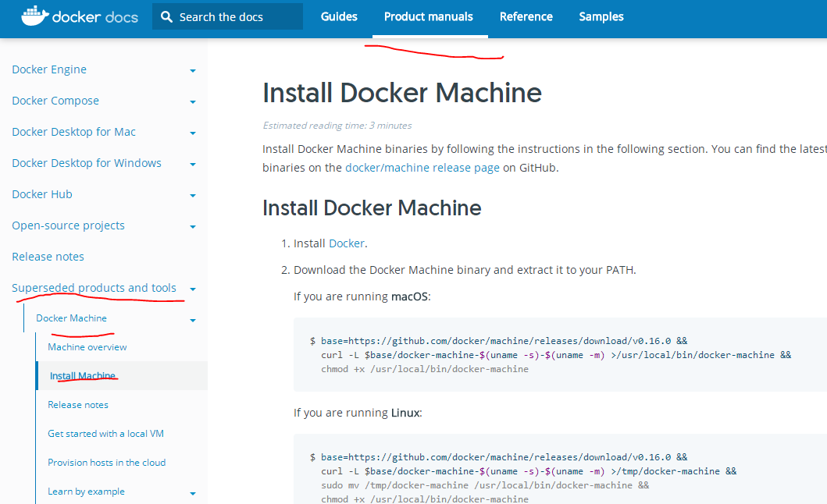Click 'If you are running macOS:' text
This screenshot has width=827, height=504.
pyautogui.click(x=362, y=296)
